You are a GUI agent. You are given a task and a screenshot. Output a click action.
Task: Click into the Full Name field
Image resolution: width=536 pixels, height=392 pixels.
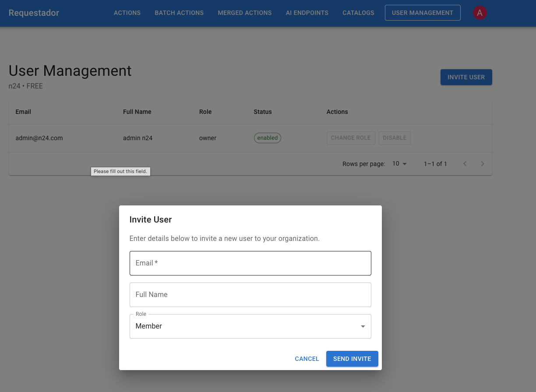tap(250, 295)
